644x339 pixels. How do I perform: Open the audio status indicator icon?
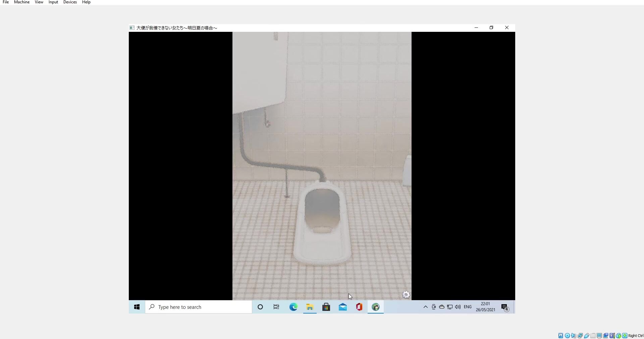click(x=574, y=336)
